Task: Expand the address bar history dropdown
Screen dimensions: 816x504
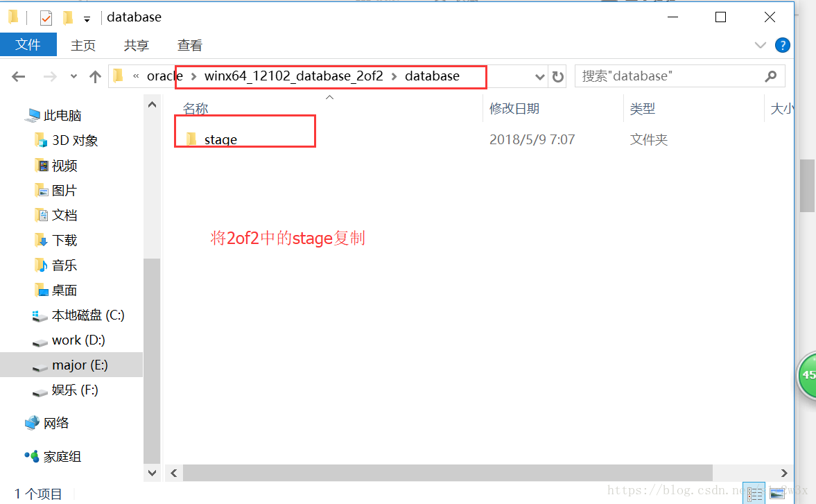Action: 539,77
